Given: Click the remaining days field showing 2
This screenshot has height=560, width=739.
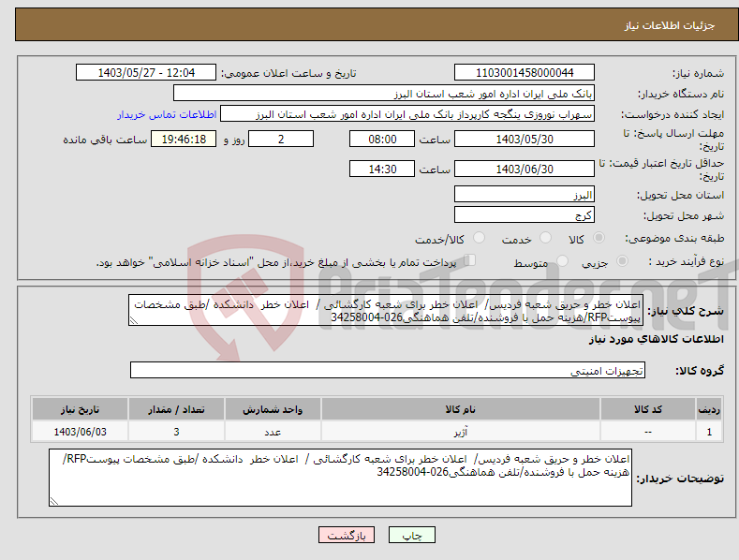Looking at the screenshot, I should point(281,139).
